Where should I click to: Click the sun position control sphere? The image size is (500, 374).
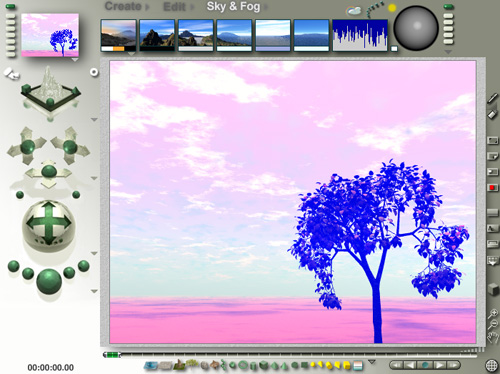click(416, 28)
